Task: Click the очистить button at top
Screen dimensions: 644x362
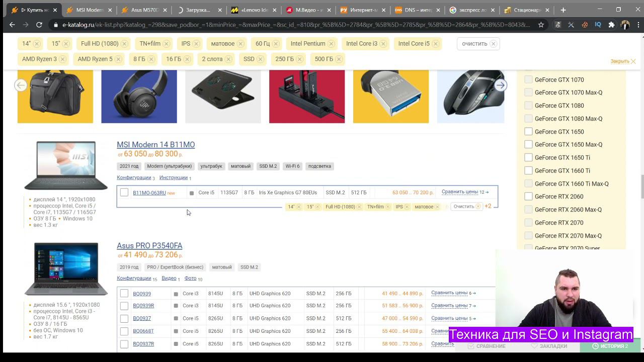Action: 479,44
